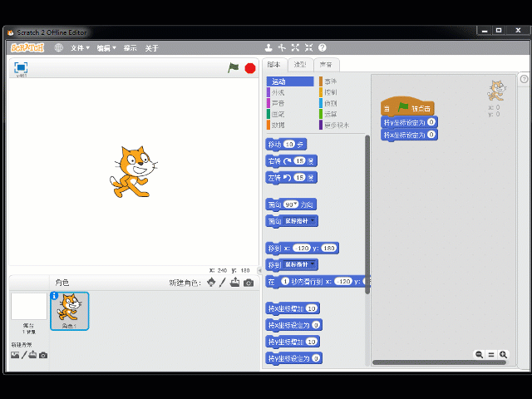This screenshot has height=399, width=532.
Task: Create a new sprite from the camera
Action: (x=249, y=283)
